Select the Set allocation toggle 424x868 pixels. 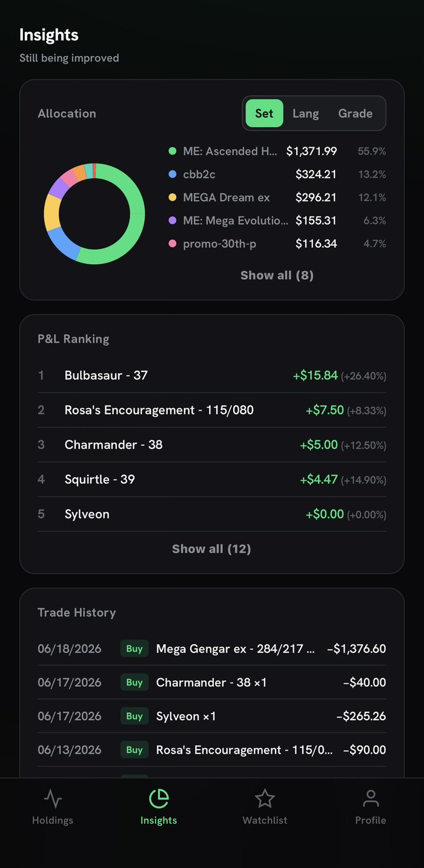(264, 113)
